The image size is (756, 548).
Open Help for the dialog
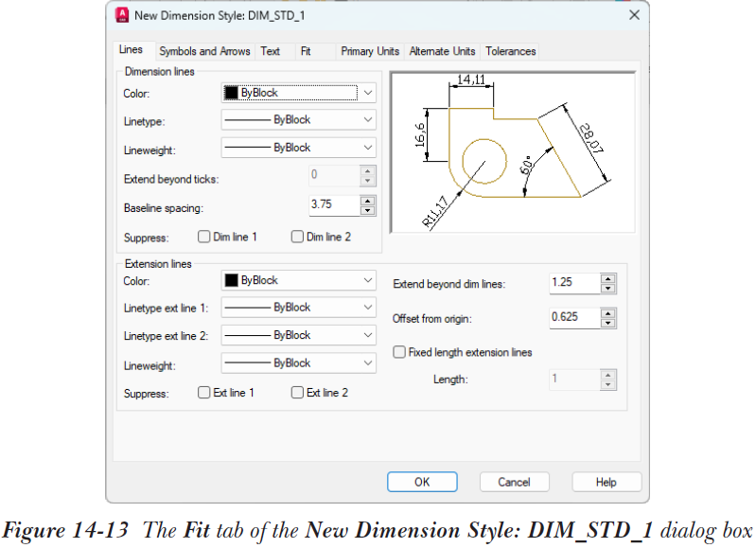(607, 482)
